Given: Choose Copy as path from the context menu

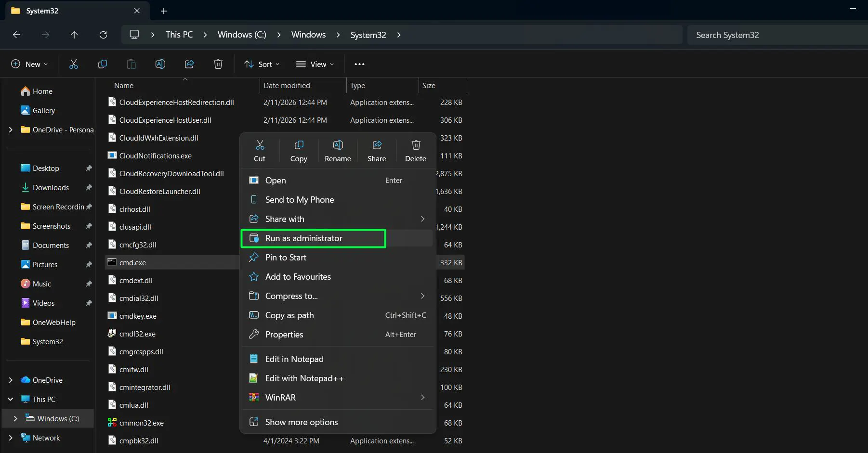Looking at the screenshot, I should [289, 315].
